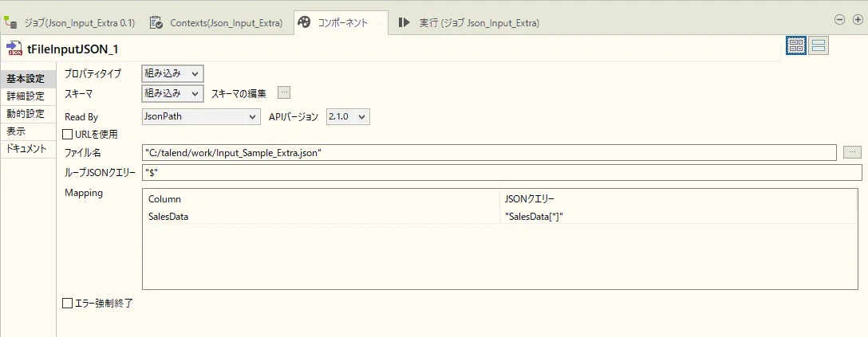Click the maximize panel circle-plus icon
This screenshot has height=337, width=868.
pyautogui.click(x=858, y=19)
